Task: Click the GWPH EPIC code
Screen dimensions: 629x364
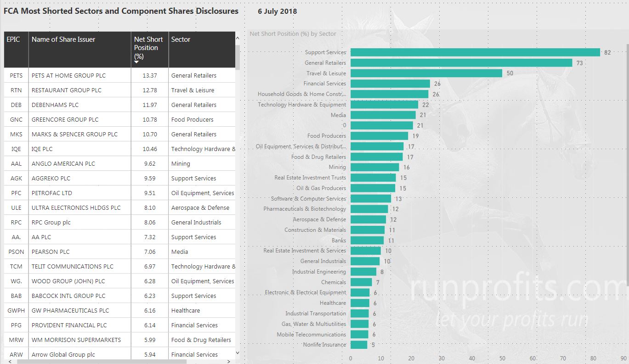Action: pyautogui.click(x=16, y=310)
